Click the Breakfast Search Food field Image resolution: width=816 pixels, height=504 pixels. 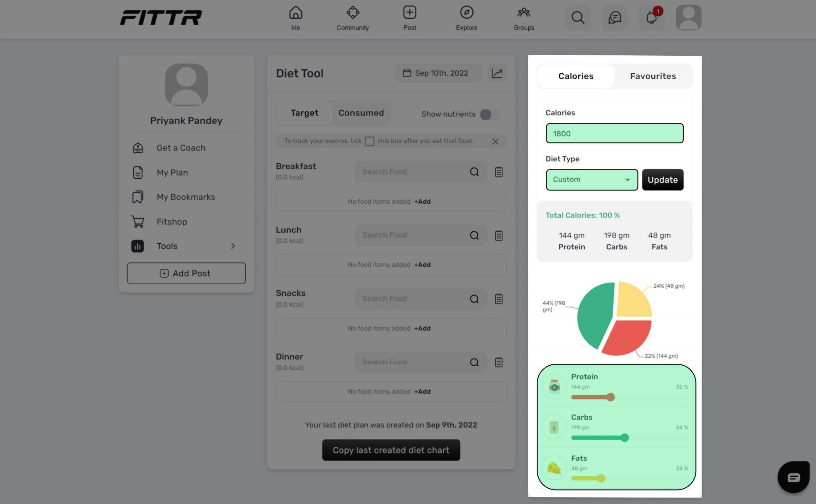(x=420, y=172)
